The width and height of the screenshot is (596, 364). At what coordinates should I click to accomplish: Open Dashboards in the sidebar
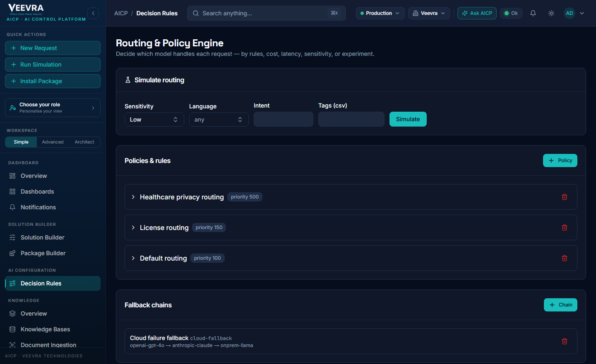(x=53, y=192)
